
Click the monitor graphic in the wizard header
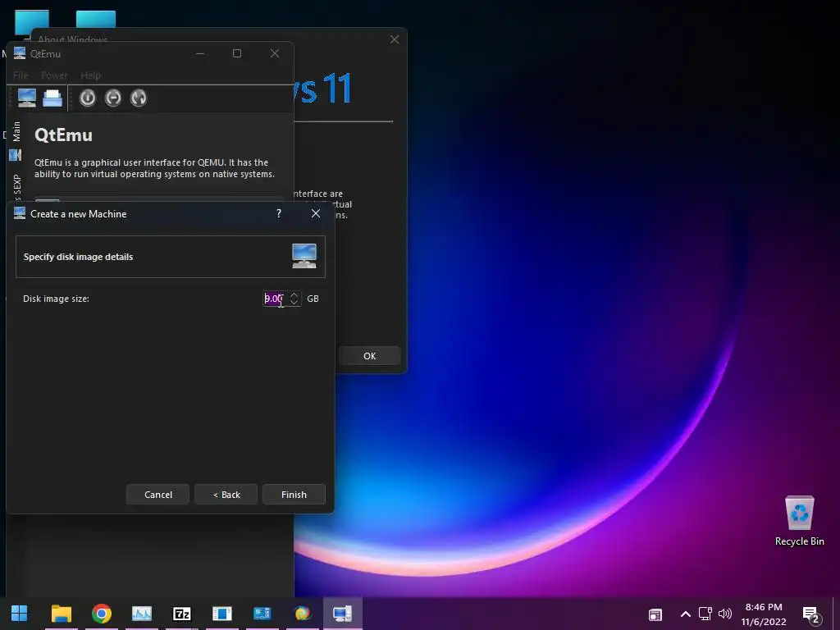coord(304,256)
